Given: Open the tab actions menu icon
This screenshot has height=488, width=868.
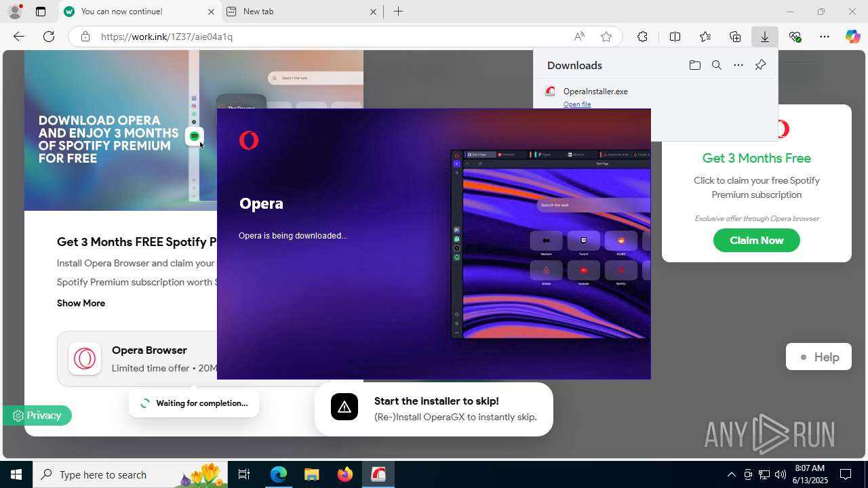Looking at the screenshot, I should (41, 12).
